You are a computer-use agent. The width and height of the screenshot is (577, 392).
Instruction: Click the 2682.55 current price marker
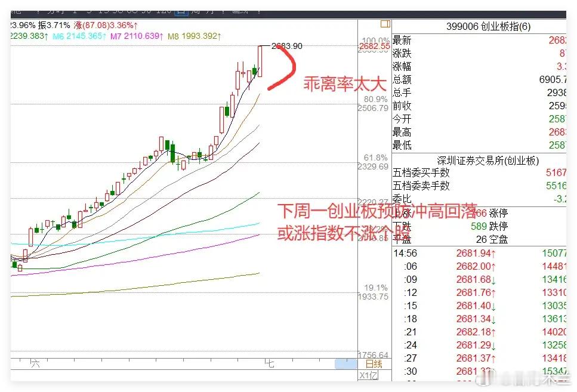click(x=374, y=46)
